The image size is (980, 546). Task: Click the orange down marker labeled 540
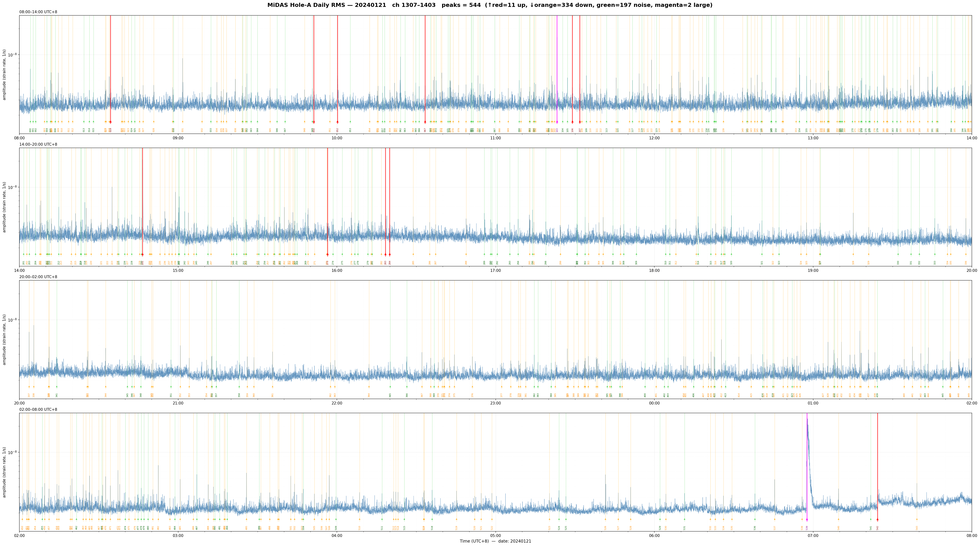pos(838,519)
